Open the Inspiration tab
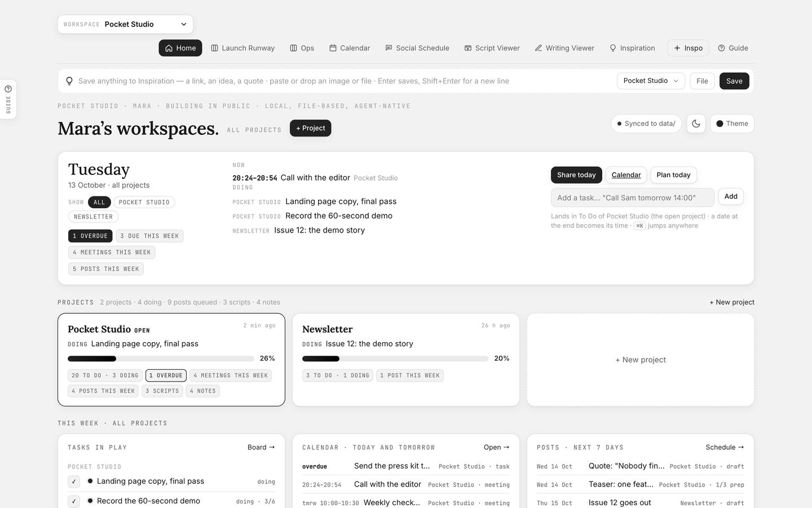 (x=632, y=48)
